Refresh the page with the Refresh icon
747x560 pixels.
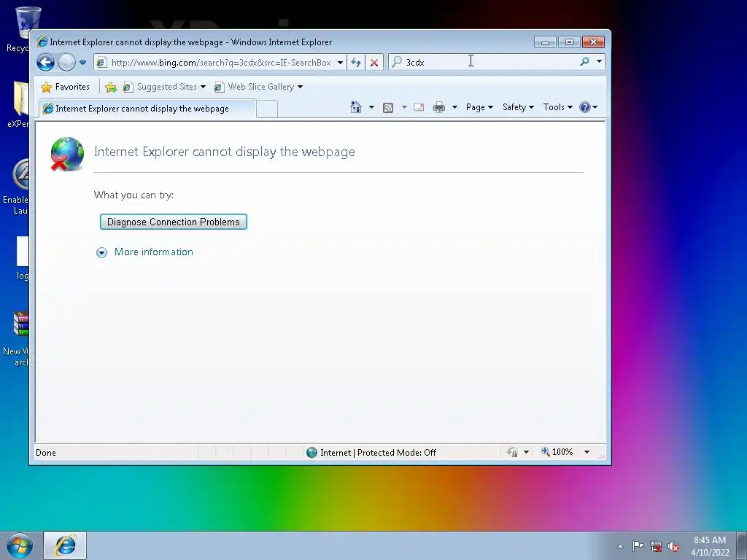pyautogui.click(x=356, y=63)
